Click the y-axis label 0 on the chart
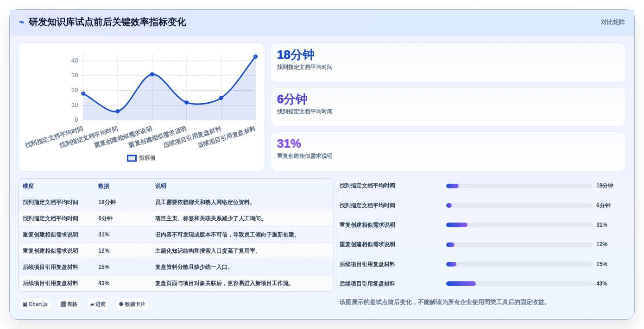The height and width of the screenshot is (329, 644). 76,120
